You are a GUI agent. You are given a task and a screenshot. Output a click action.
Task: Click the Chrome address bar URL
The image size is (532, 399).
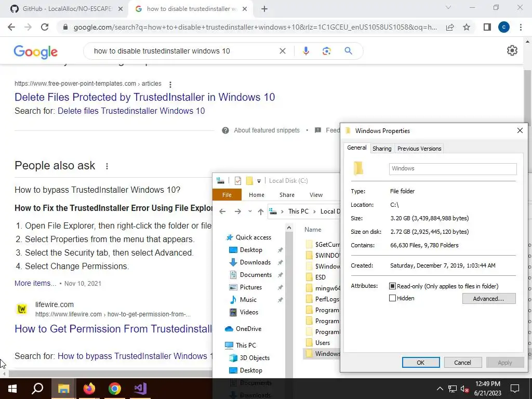(255, 27)
